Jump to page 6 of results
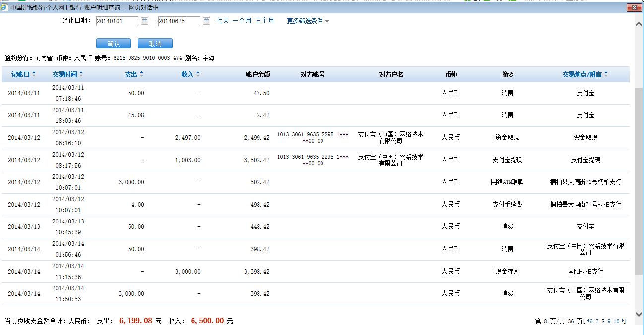 (591, 321)
